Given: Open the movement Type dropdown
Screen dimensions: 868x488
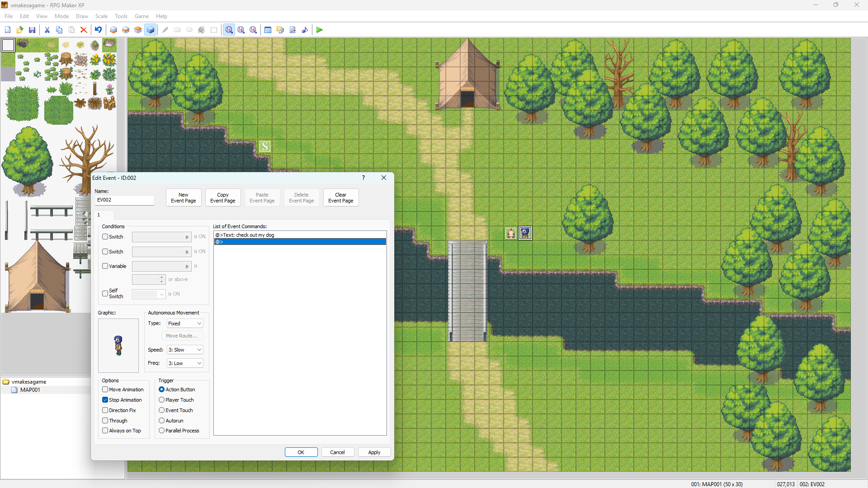Looking at the screenshot, I should pos(185,324).
